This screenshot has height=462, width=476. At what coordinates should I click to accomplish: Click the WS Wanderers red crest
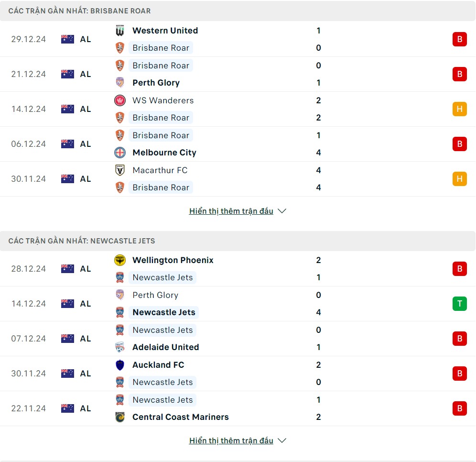[120, 100]
